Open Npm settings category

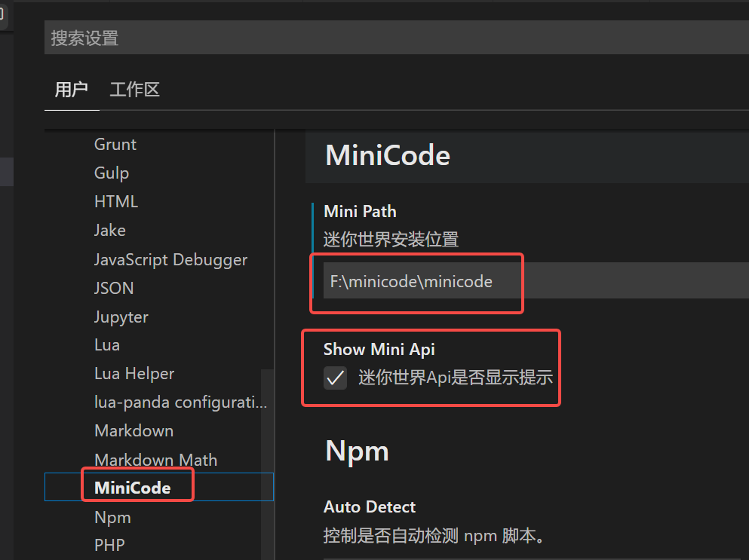click(x=112, y=518)
